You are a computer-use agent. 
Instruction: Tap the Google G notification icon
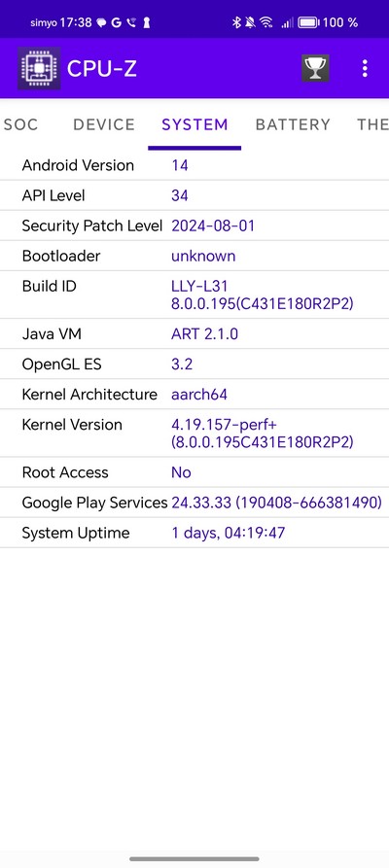pyautogui.click(x=117, y=22)
